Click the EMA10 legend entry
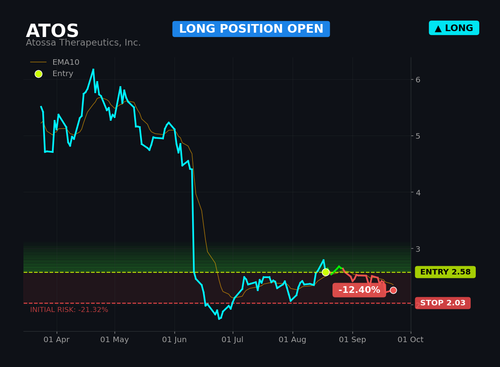Screen dimensions: 500x367 coord(55,62)
